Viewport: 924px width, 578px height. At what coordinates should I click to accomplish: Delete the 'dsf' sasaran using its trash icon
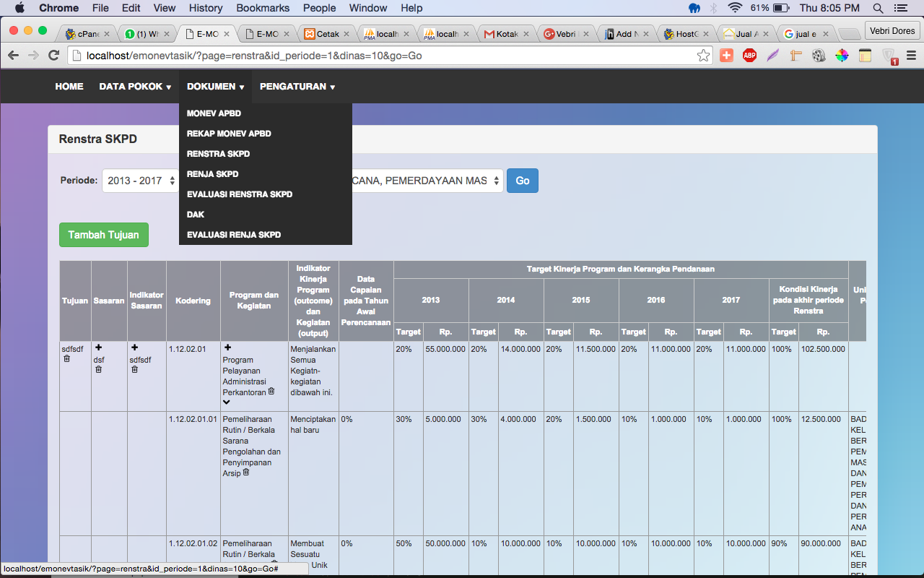tap(99, 369)
